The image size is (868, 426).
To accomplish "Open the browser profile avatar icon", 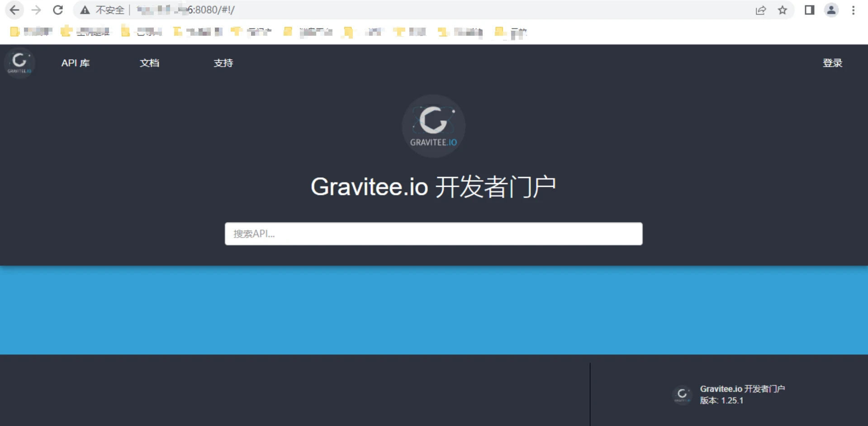I will pos(831,10).
